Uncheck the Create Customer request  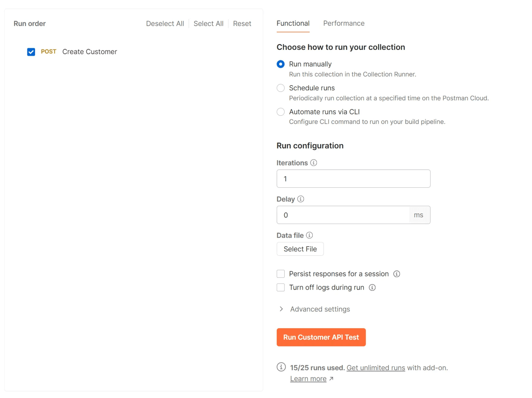coord(31,52)
